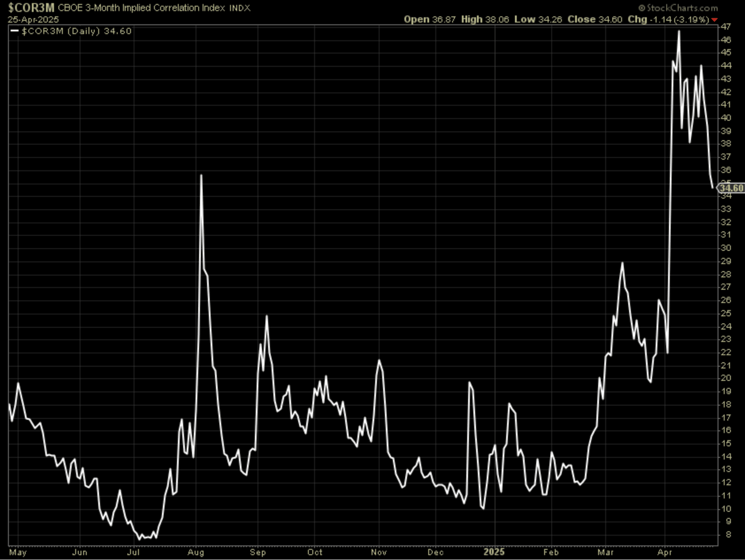
Task: Click the Nov label on the time axis
Action: pyautogui.click(x=379, y=552)
